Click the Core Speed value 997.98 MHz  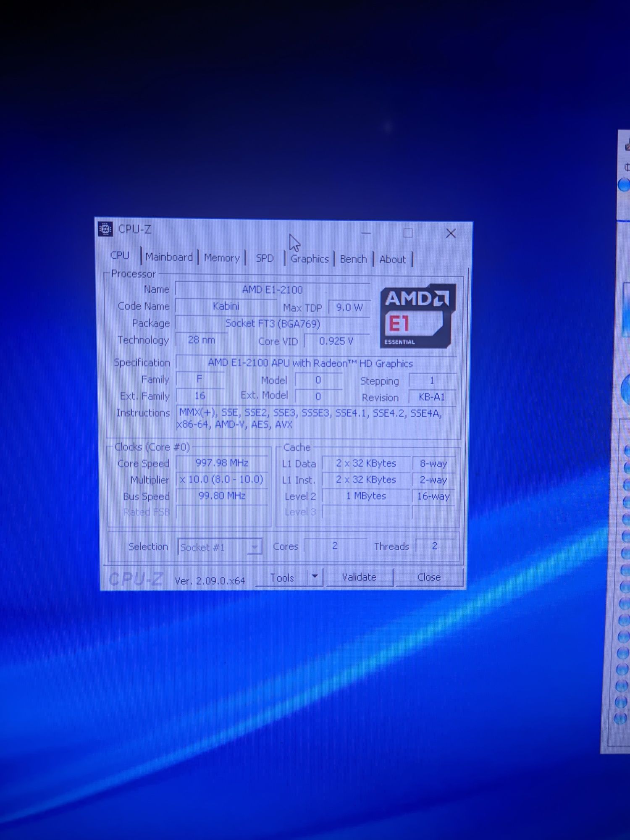tap(222, 463)
